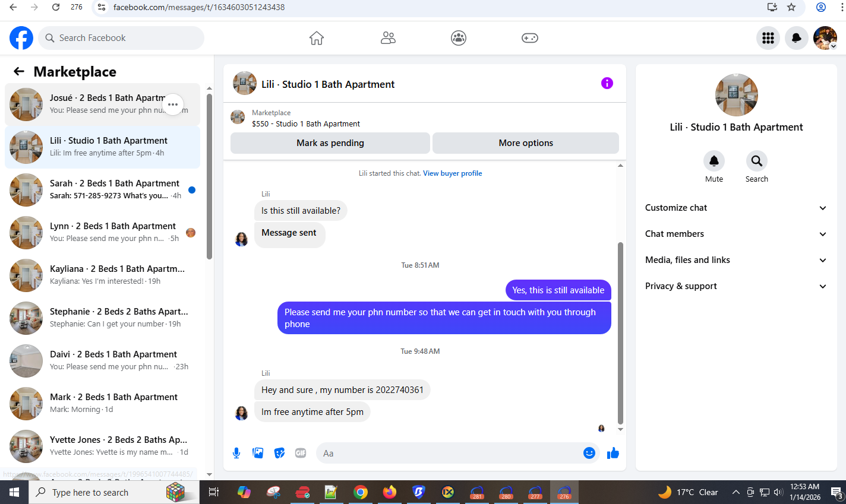This screenshot has width=846, height=504.
Task: Open Task View on the taskbar
Action: point(214,492)
